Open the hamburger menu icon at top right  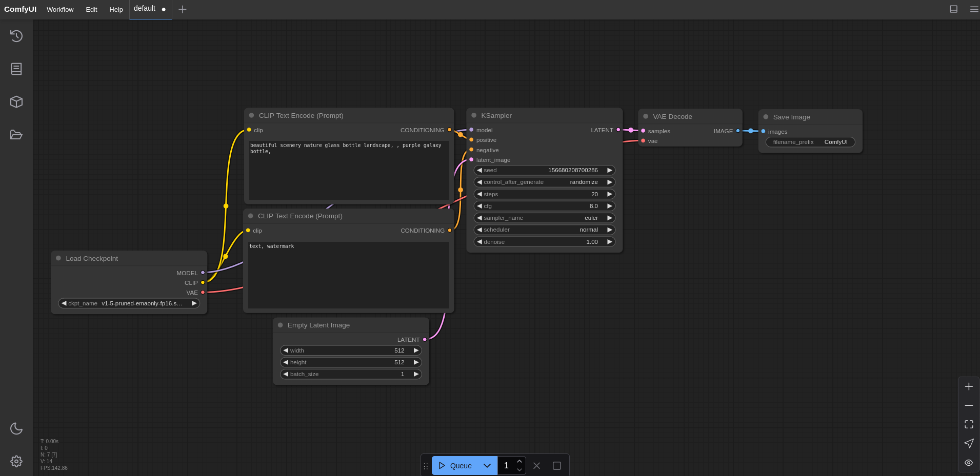pos(974,9)
